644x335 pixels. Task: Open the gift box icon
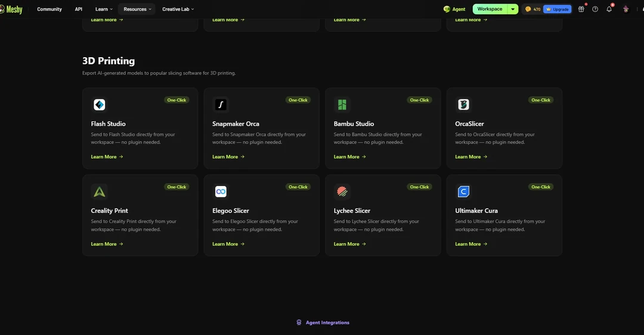pos(581,9)
